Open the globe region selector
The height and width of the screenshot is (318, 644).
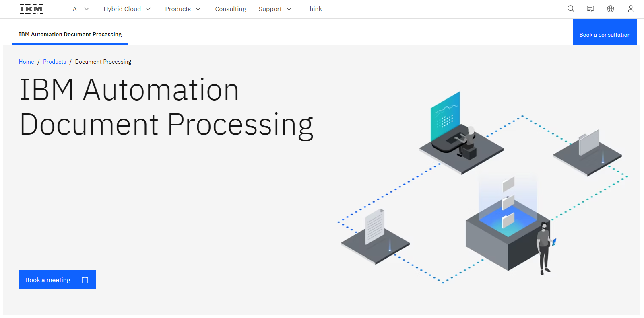coord(611,9)
